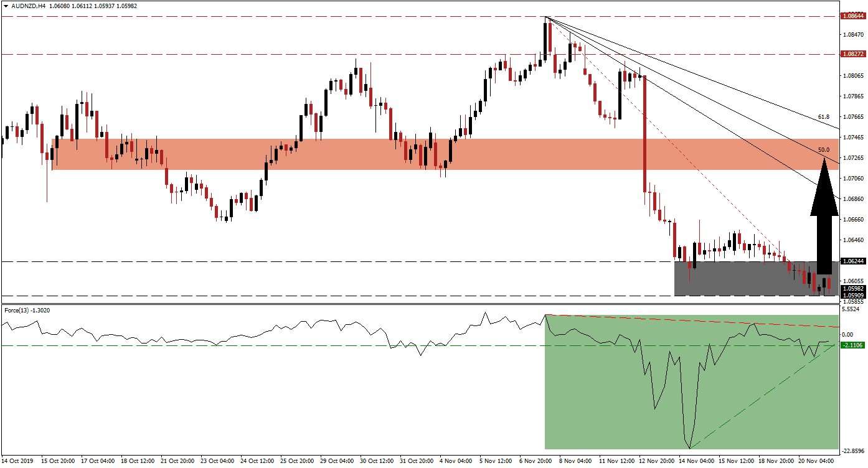This screenshot has height=468, width=868.
Task: Click the 1.08272 price tag on right axis
Action: [x=852, y=54]
